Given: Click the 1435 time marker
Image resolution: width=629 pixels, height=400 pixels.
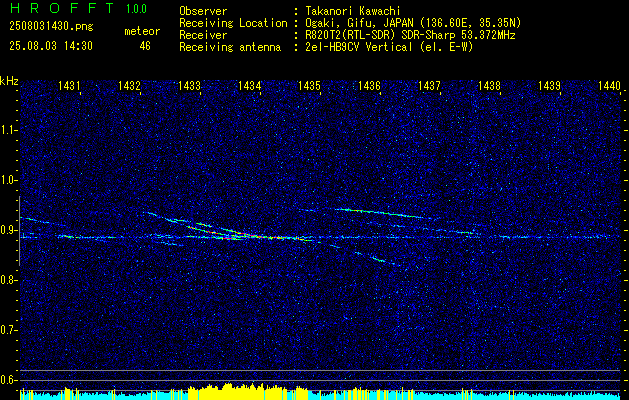Looking at the screenshot, I should click(x=309, y=85).
